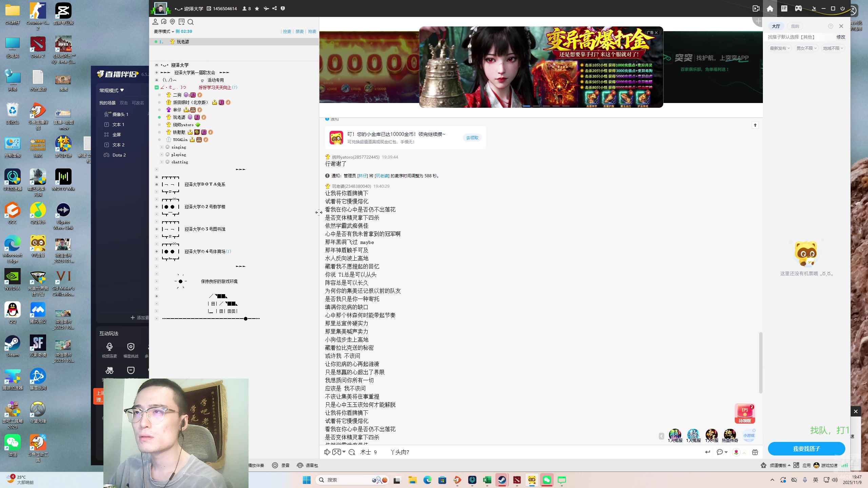Open search with the magnifier icon
Screen dimensions: 868x488
click(x=191, y=22)
